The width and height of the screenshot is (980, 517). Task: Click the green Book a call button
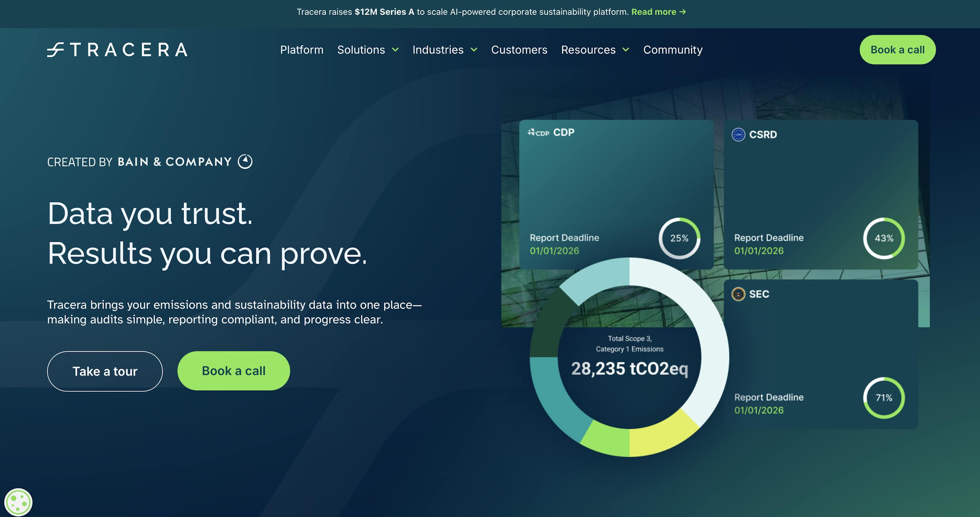(x=898, y=50)
